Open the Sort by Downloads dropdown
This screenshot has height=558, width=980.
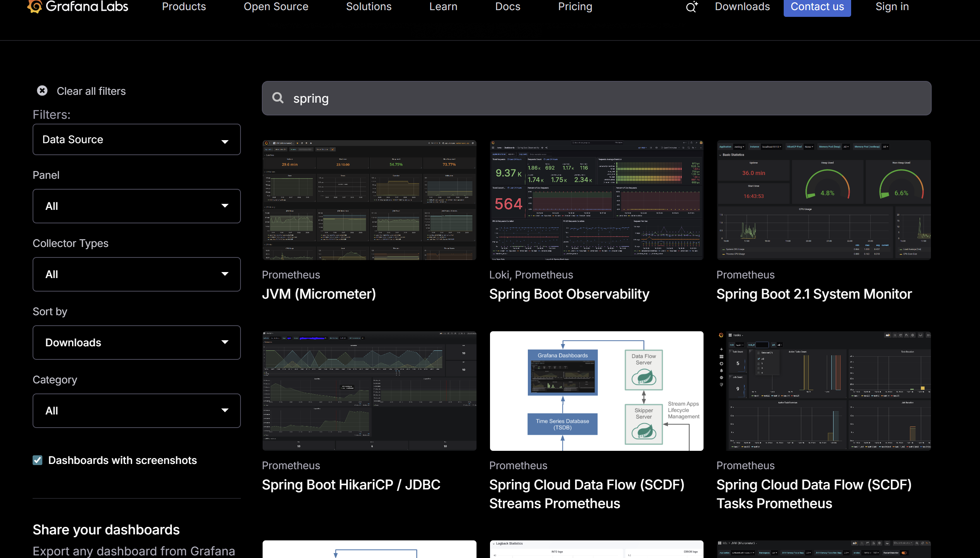[x=136, y=343]
